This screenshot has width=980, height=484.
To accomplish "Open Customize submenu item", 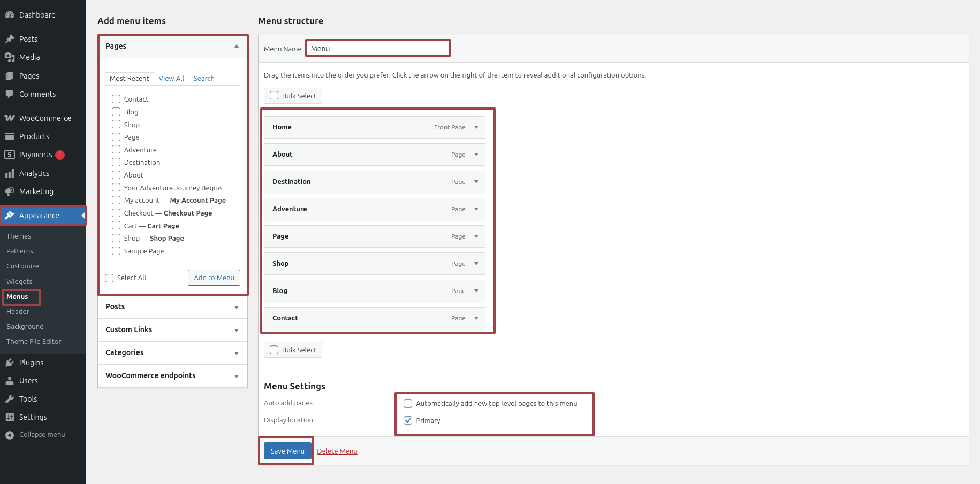I will [x=22, y=266].
